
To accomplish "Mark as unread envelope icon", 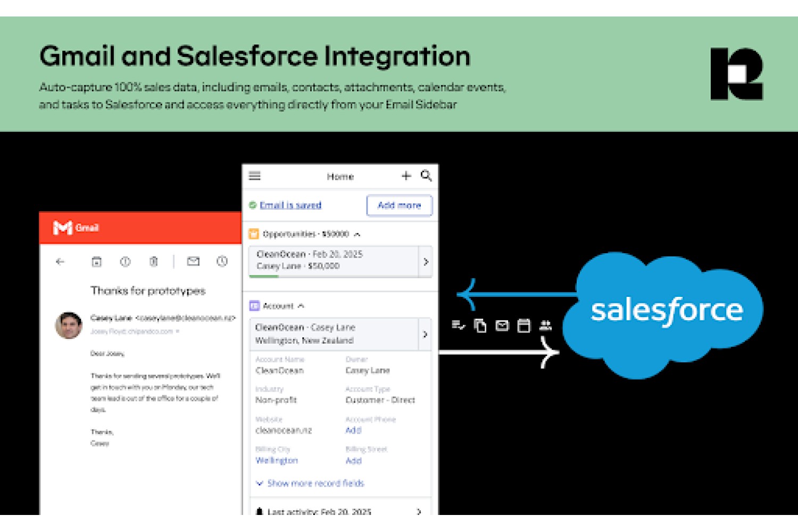I will tap(193, 261).
